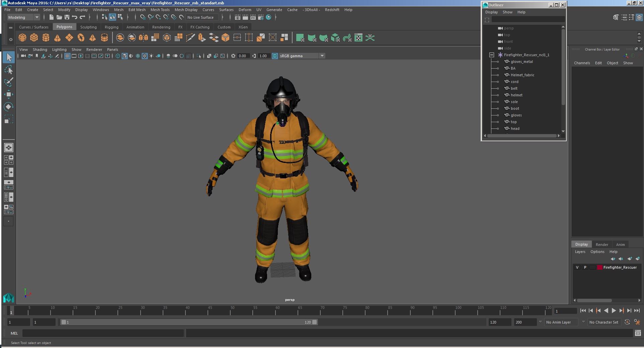This screenshot has height=348, width=644.
Task: Click Layers menu in Layer Editor
Action: coord(580,252)
